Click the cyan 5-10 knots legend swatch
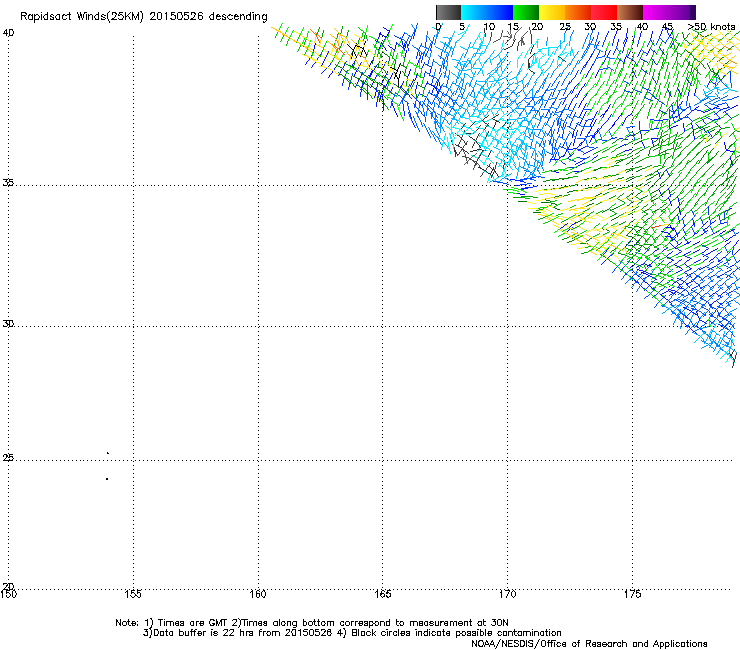 coord(474,12)
